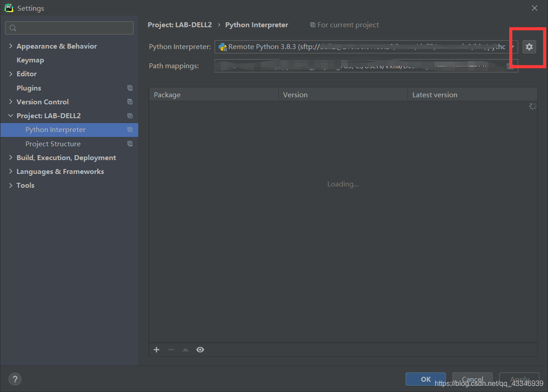Click Languages & Frameworks tree item
This screenshot has width=548, height=392.
pyautogui.click(x=60, y=171)
